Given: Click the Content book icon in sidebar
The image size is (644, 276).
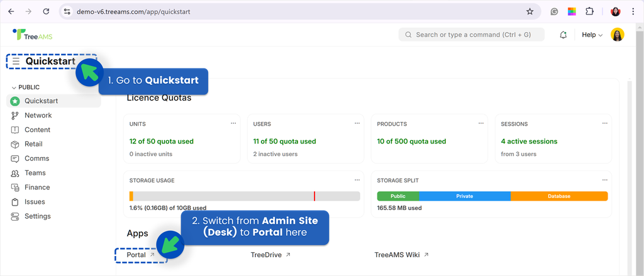Looking at the screenshot, I should (15, 130).
